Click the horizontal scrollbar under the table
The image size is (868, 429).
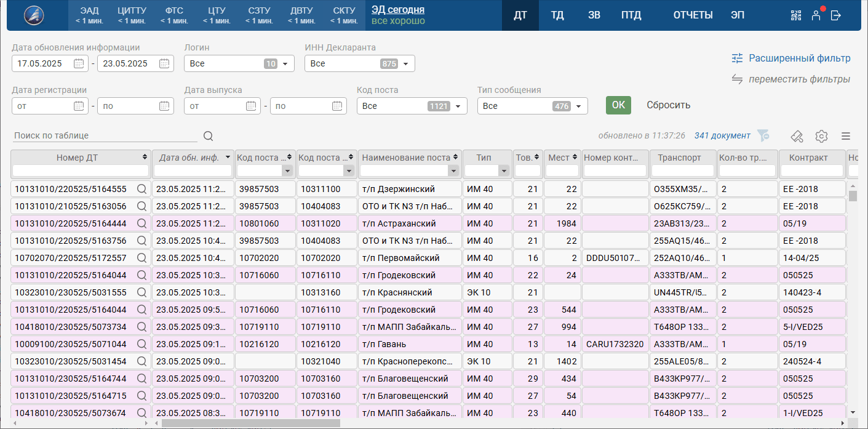(x=250, y=423)
